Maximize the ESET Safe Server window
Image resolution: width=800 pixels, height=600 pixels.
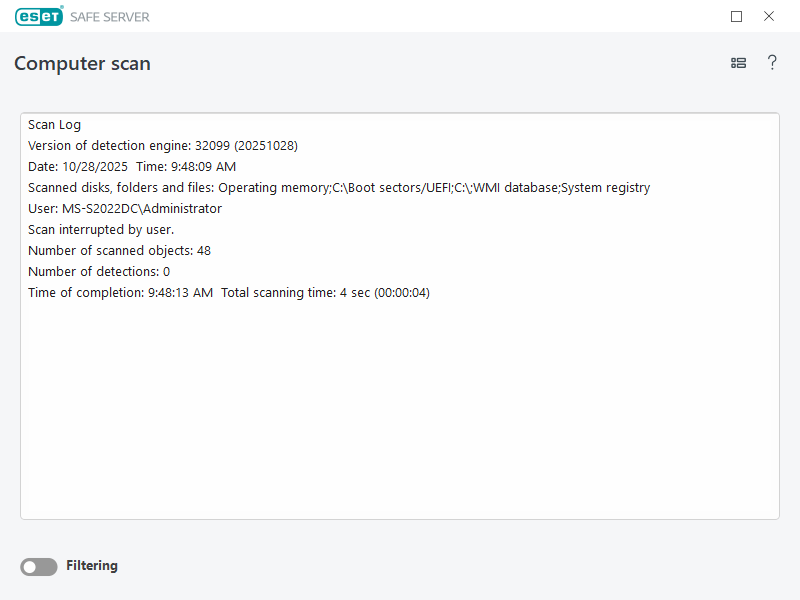737,16
